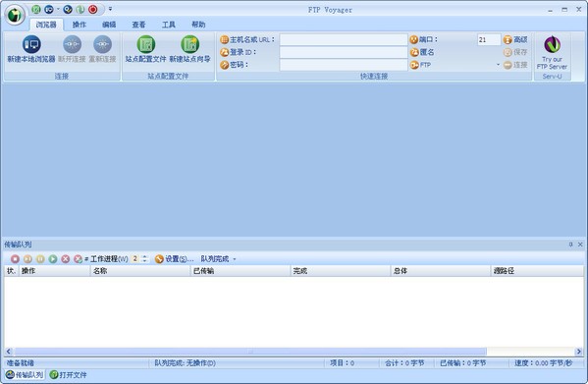This screenshot has width=588, height=384.
Task: Click the 保存 save button
Action: pos(515,52)
